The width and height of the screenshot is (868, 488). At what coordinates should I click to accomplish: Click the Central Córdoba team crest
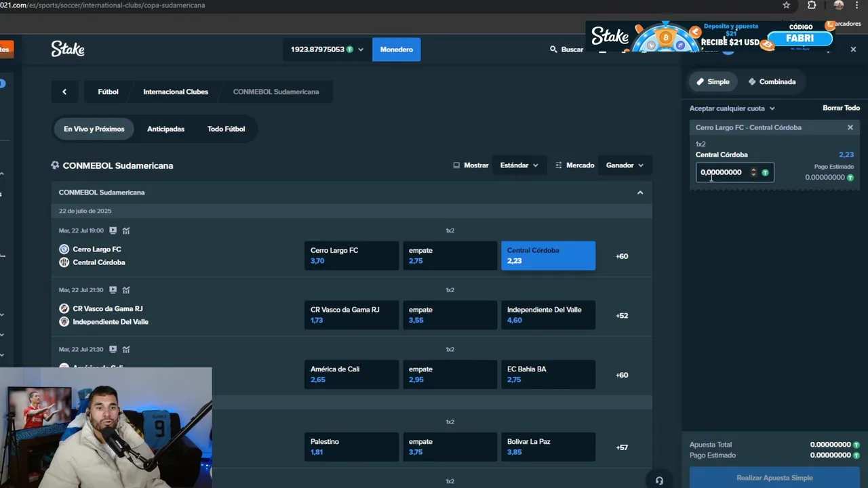[64, 262]
